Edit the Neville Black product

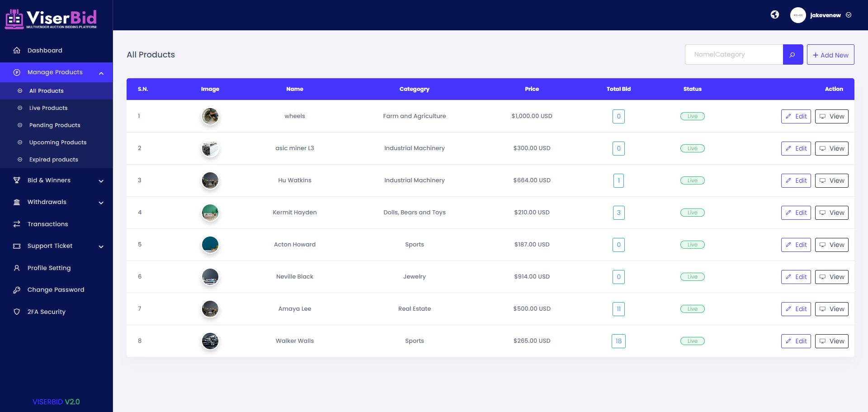click(x=796, y=277)
